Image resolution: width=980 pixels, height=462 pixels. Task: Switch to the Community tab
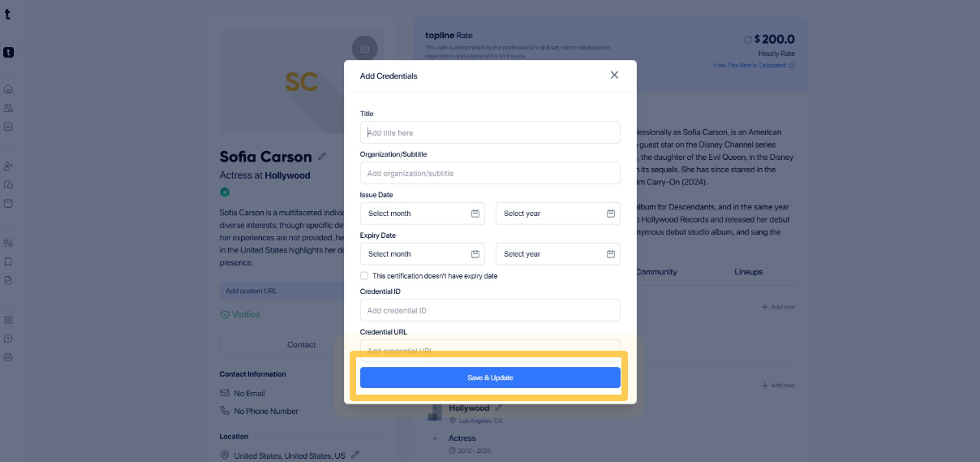pos(656,272)
